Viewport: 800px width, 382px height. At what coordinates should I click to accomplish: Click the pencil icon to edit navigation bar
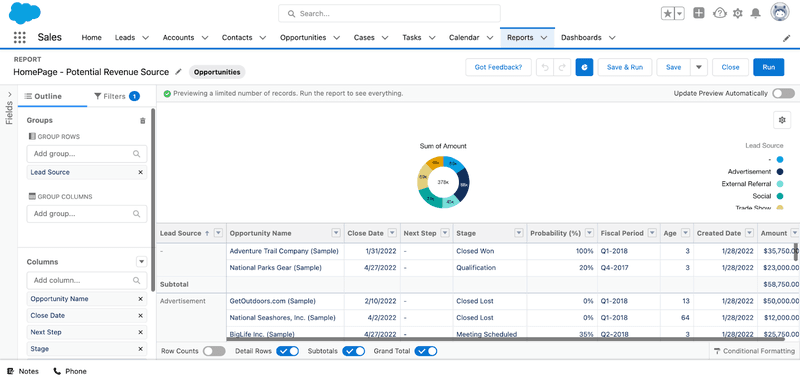pos(787,38)
